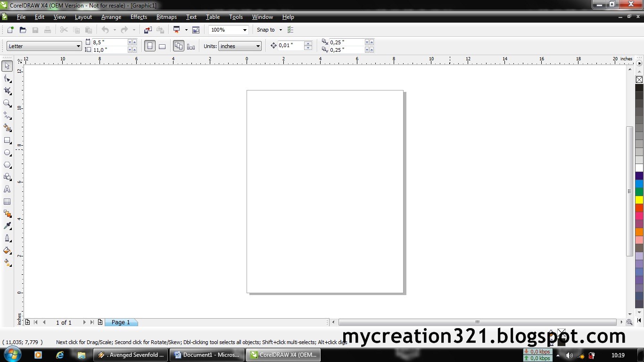Switch to the Avenged Sevenfold taskbar window
The height and width of the screenshot is (362, 644).
131,355
